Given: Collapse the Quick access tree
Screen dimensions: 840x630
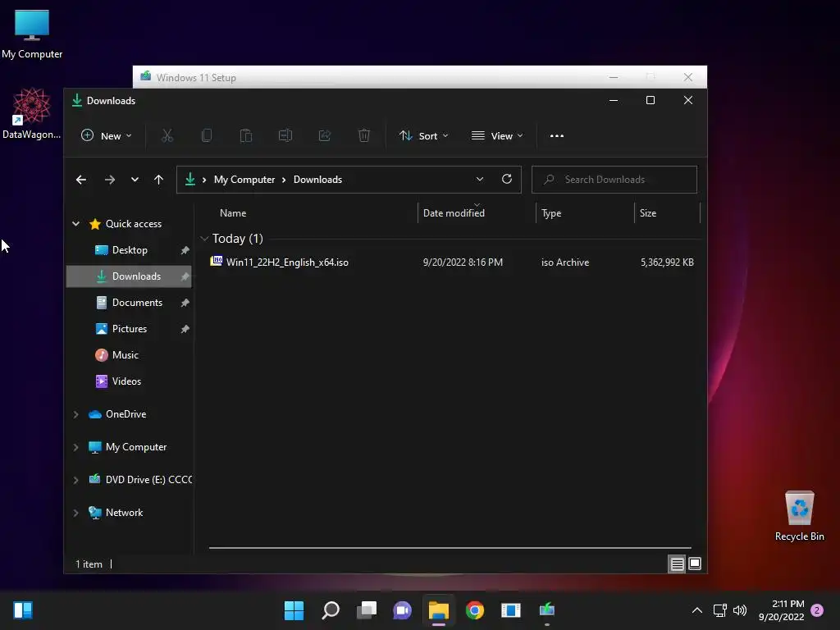Looking at the screenshot, I should pos(76,223).
